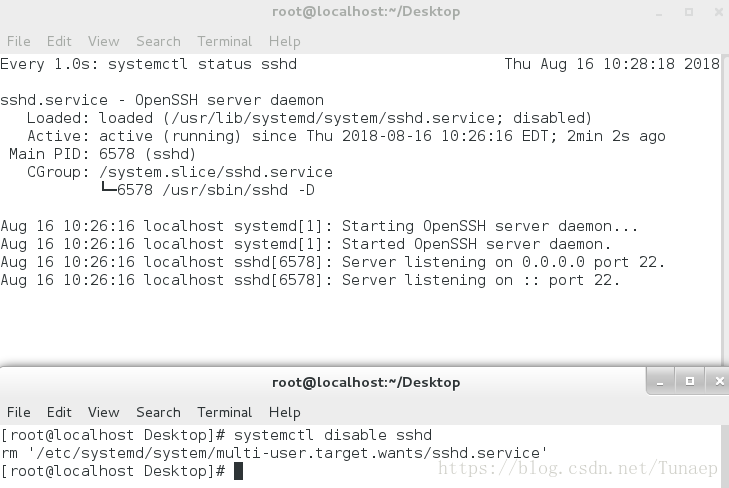729x488 pixels.
Task: Open Help menu in background watch window
Action: 285,41
